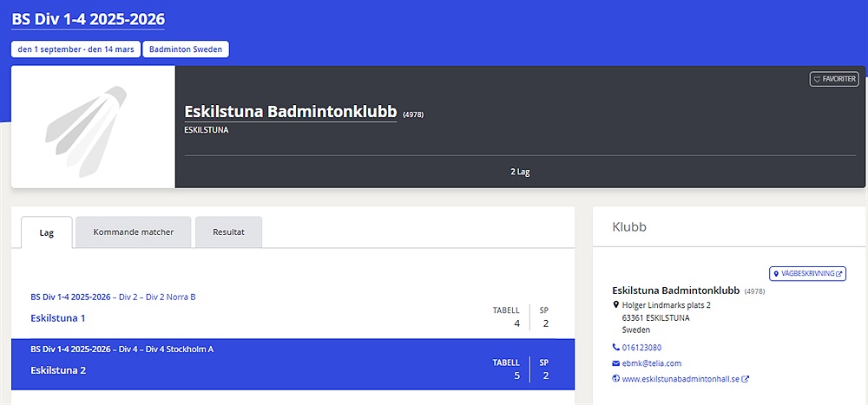This screenshot has height=405, width=868.
Task: Click TABELL value 4 for Eskilstuna 1
Action: click(x=517, y=323)
